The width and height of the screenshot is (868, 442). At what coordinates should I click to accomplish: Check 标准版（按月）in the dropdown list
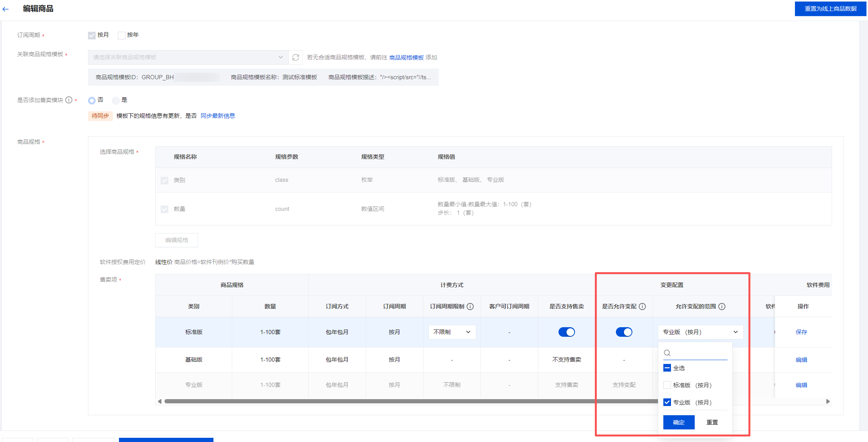click(x=667, y=385)
